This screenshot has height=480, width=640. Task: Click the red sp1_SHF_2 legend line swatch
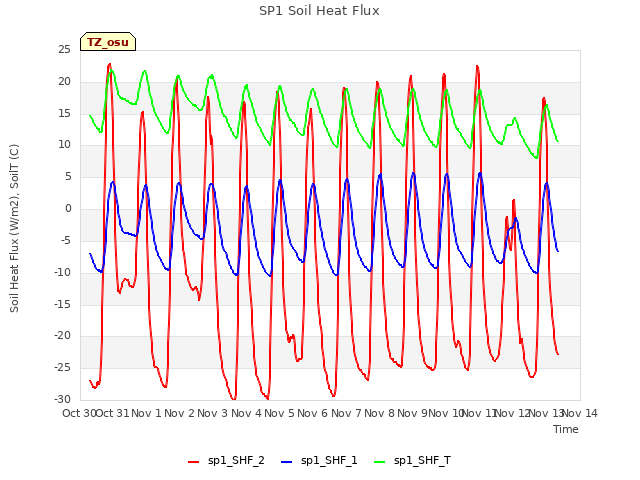click(193, 462)
